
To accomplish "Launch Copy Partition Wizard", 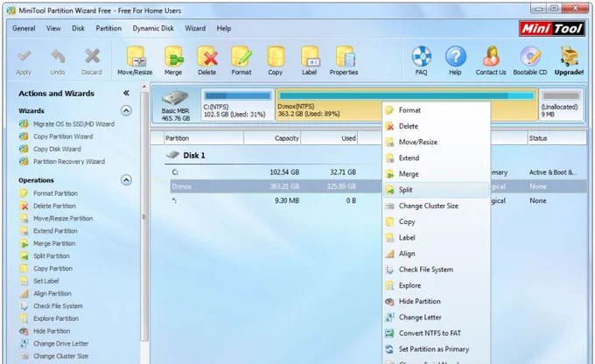I will pyautogui.click(x=63, y=136).
